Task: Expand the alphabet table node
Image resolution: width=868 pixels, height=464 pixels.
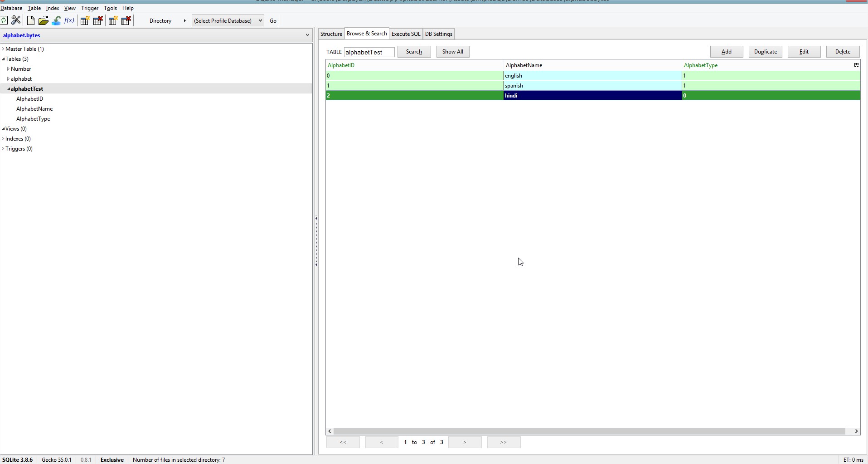Action: pyautogui.click(x=8, y=79)
